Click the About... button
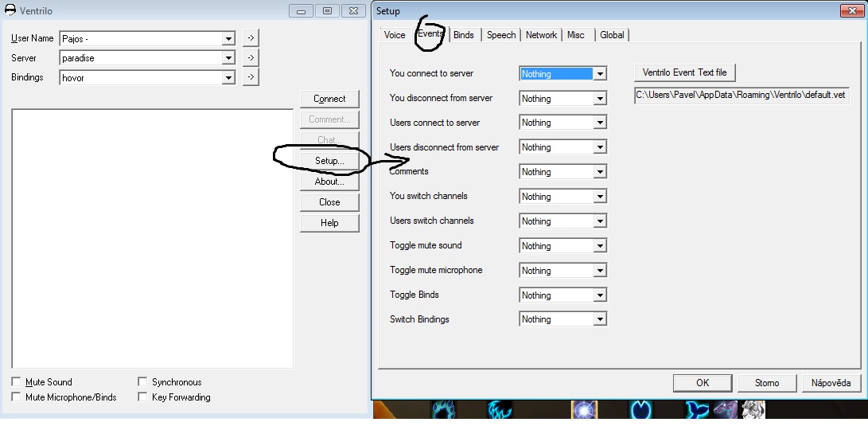Image resolution: width=868 pixels, height=426 pixels. (x=329, y=181)
